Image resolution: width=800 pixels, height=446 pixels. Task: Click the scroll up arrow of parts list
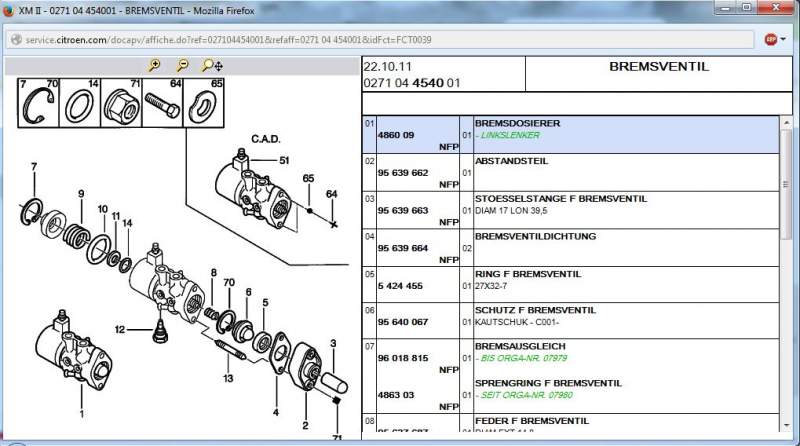pos(786,123)
